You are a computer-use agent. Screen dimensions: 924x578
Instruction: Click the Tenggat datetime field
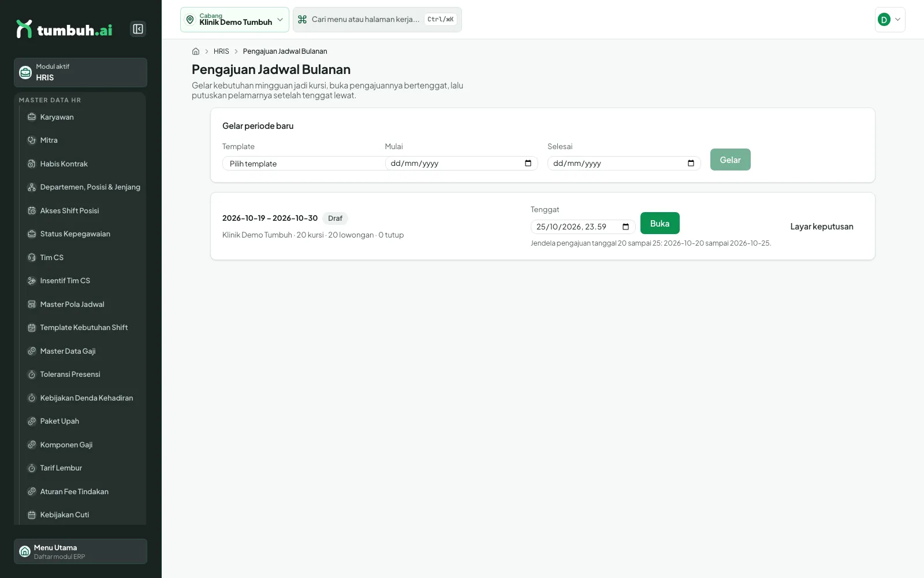(583, 227)
